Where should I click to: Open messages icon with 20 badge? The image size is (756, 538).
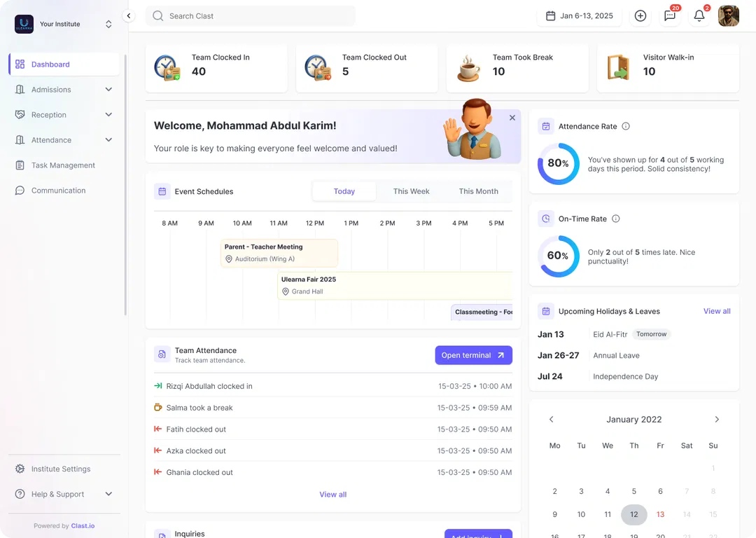[670, 16]
